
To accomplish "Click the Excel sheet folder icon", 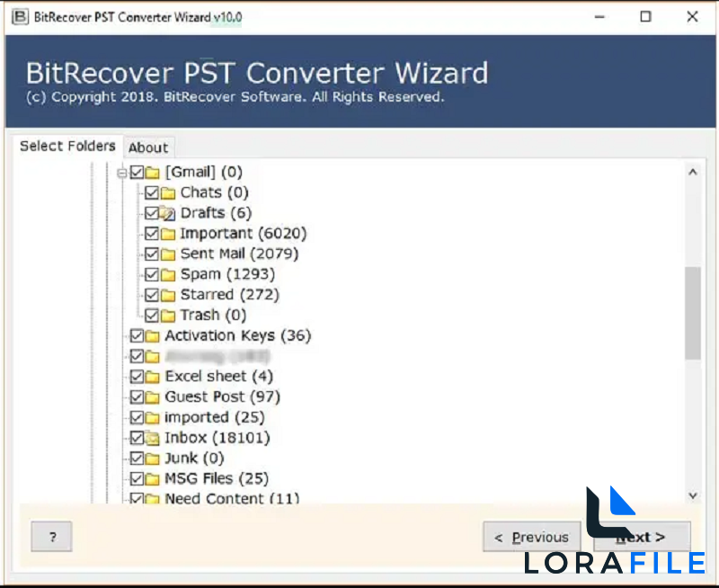I will 153,377.
